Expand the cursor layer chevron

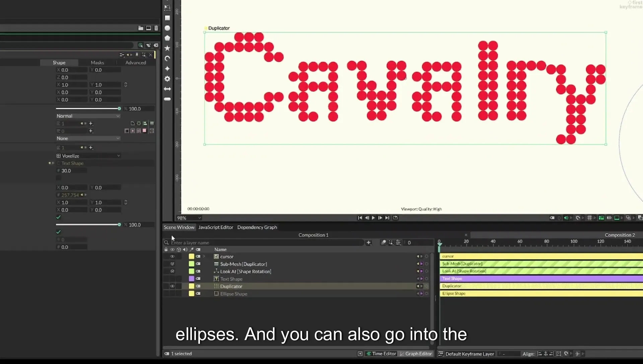(x=204, y=257)
